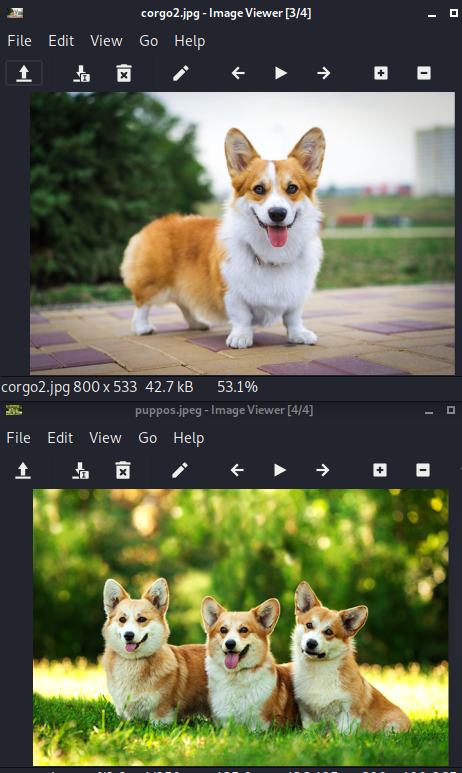The image size is (462, 773).
Task: Zoom out on the corgo2.jpg image
Action: coord(424,73)
